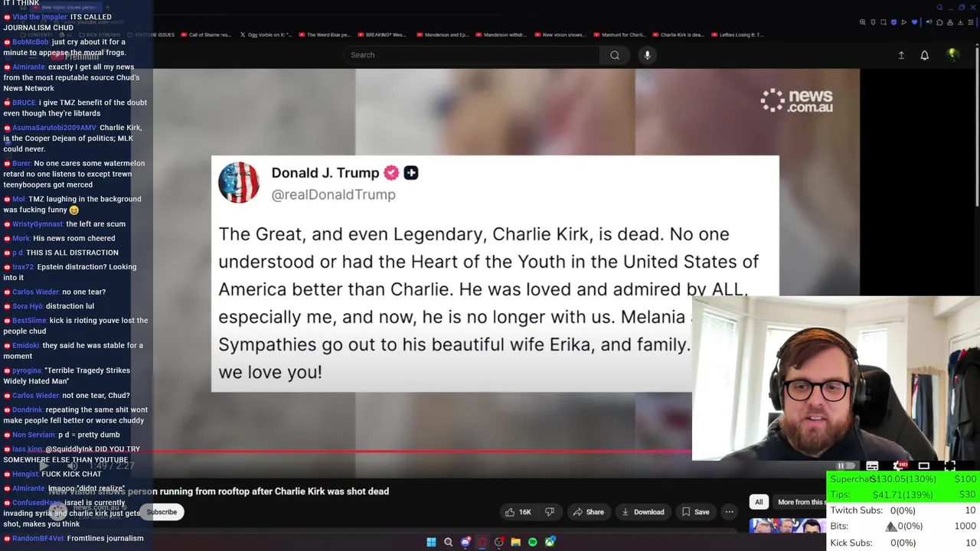Subscribe to the news.com.au channel
Viewport: 980px width, 551px height.
pyautogui.click(x=162, y=512)
